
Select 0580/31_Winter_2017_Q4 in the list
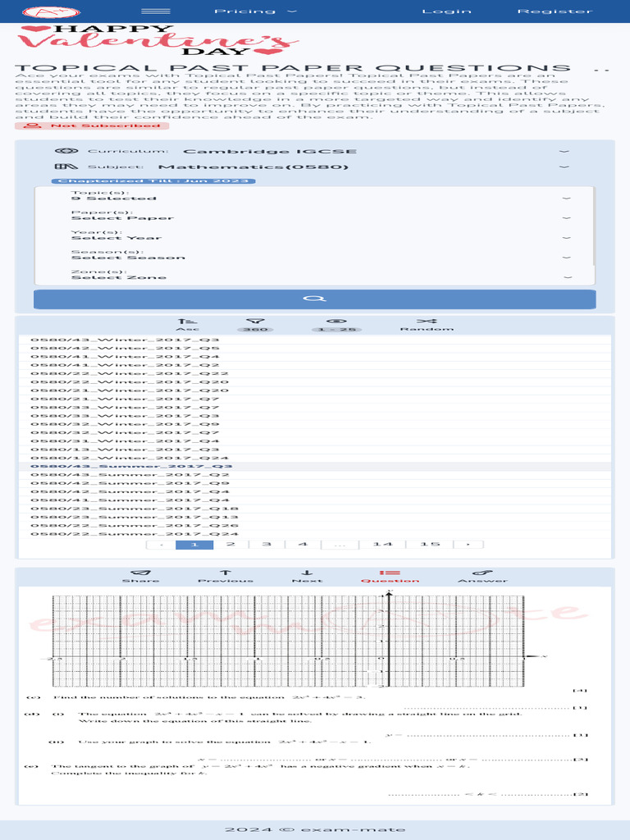(x=315, y=441)
